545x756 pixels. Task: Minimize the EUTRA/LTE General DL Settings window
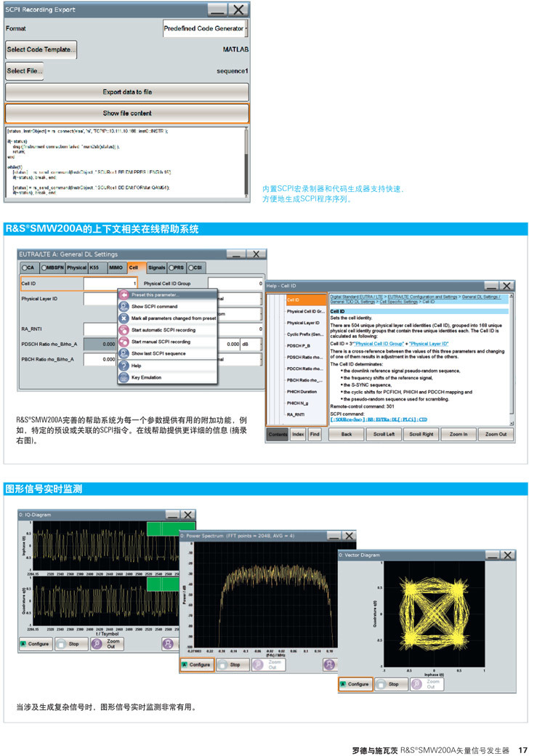(236, 254)
